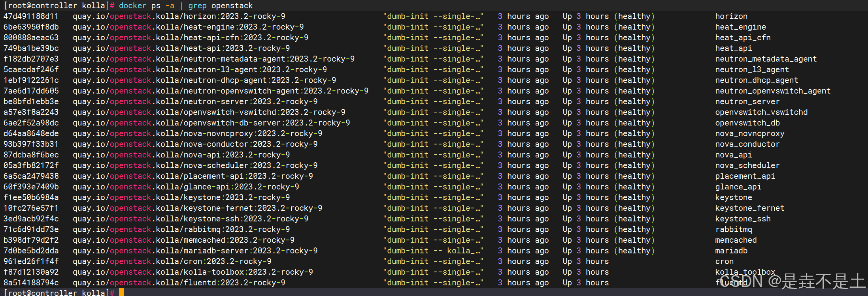Click the container ID f87d12130a92
868x296 pixels.
[x=31, y=272]
